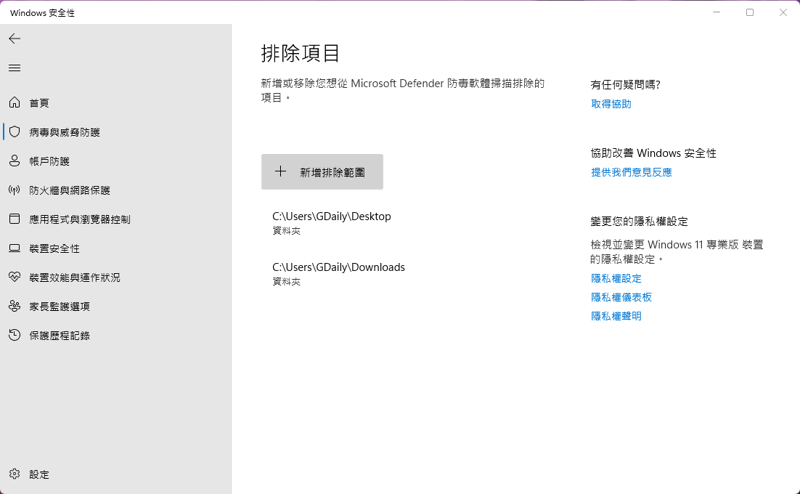Click the window icon for 應用程式與瀏覽器控制

pos(14,219)
